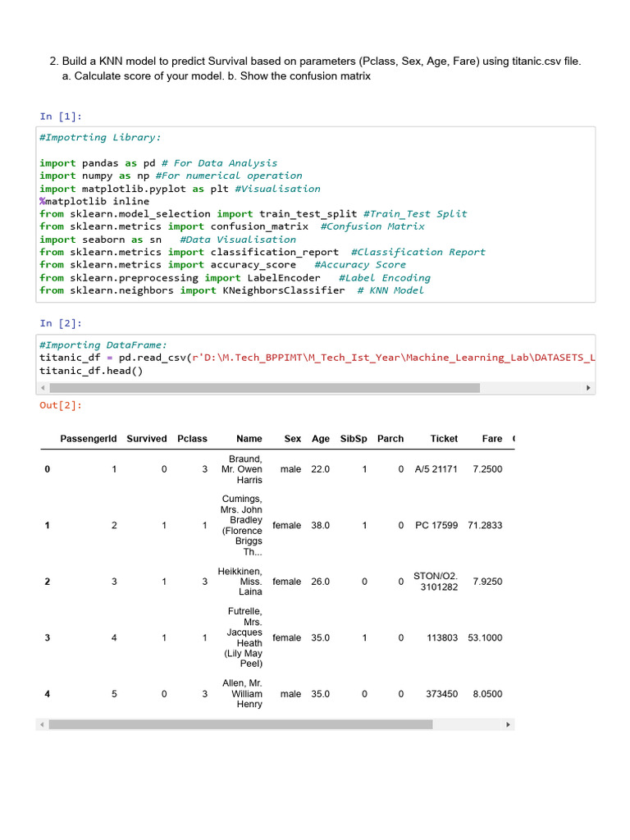Click the accuracy_score import line
This screenshot has width=630, height=840.
point(223,265)
